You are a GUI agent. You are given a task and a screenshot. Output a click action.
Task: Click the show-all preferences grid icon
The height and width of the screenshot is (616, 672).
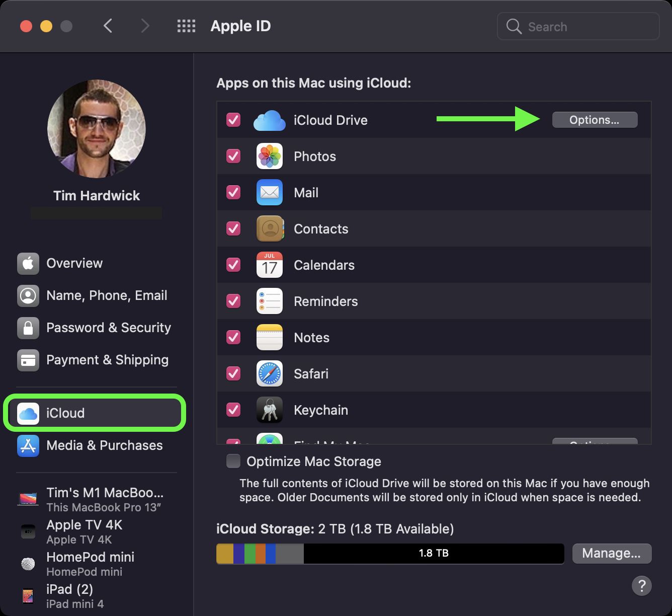(x=186, y=26)
